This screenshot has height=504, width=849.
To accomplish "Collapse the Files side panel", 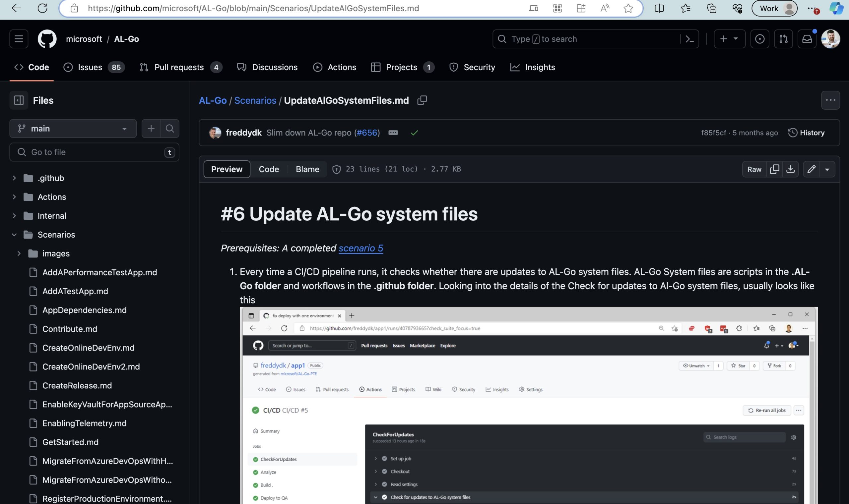I will point(19,100).
